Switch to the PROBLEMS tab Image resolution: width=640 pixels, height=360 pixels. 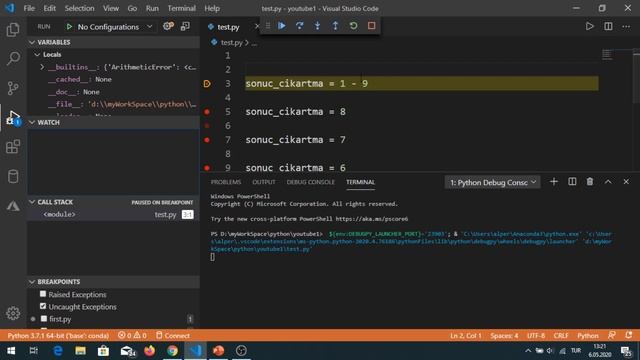coord(226,182)
